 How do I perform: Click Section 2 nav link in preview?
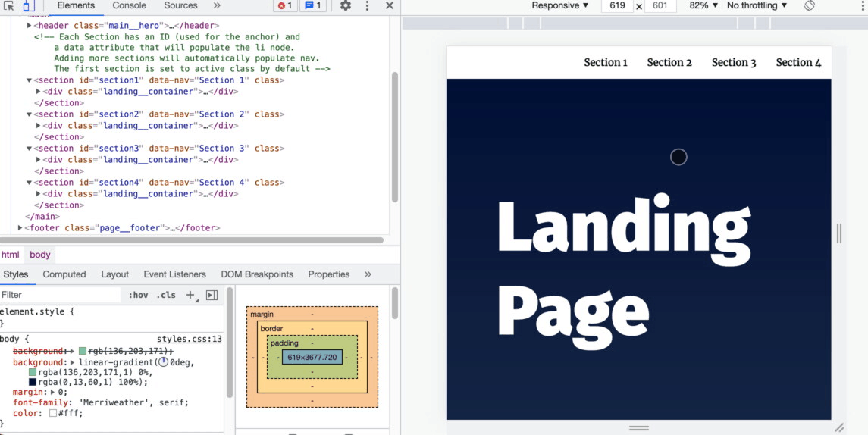[669, 63]
